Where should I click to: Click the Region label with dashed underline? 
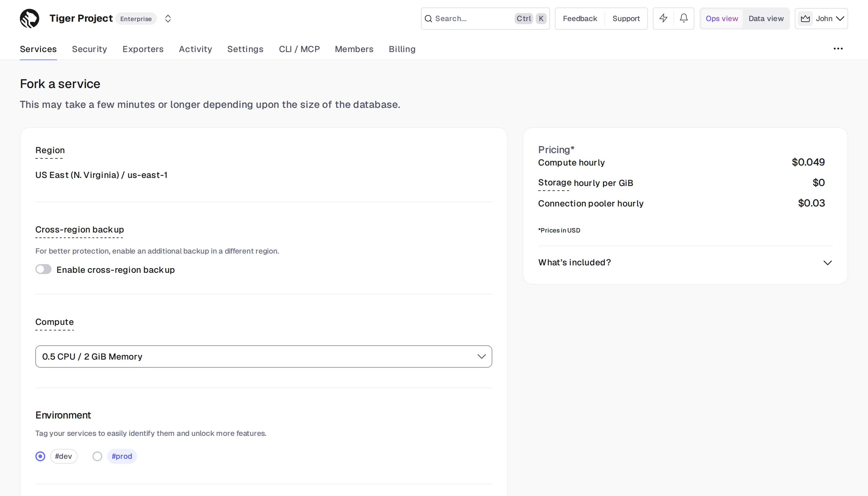point(50,150)
